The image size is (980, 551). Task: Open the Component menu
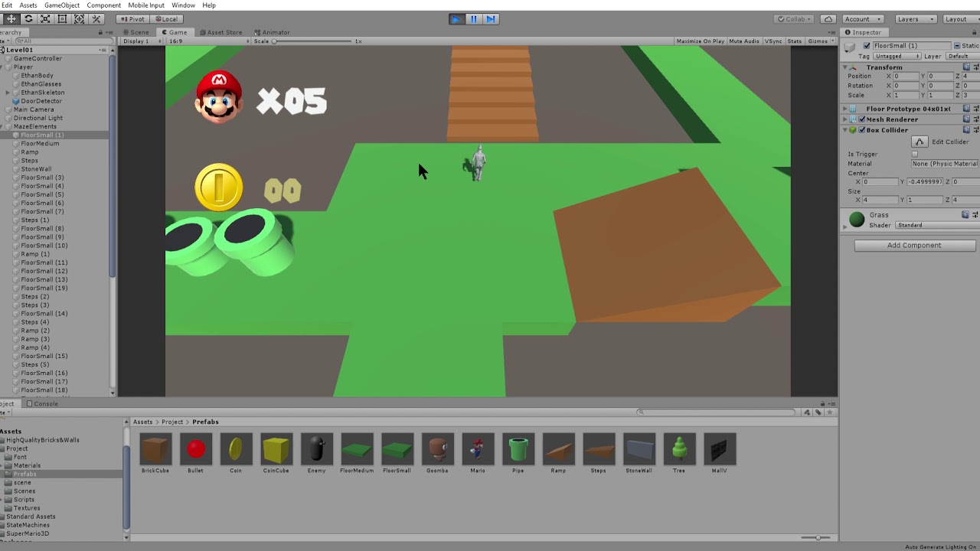(103, 5)
